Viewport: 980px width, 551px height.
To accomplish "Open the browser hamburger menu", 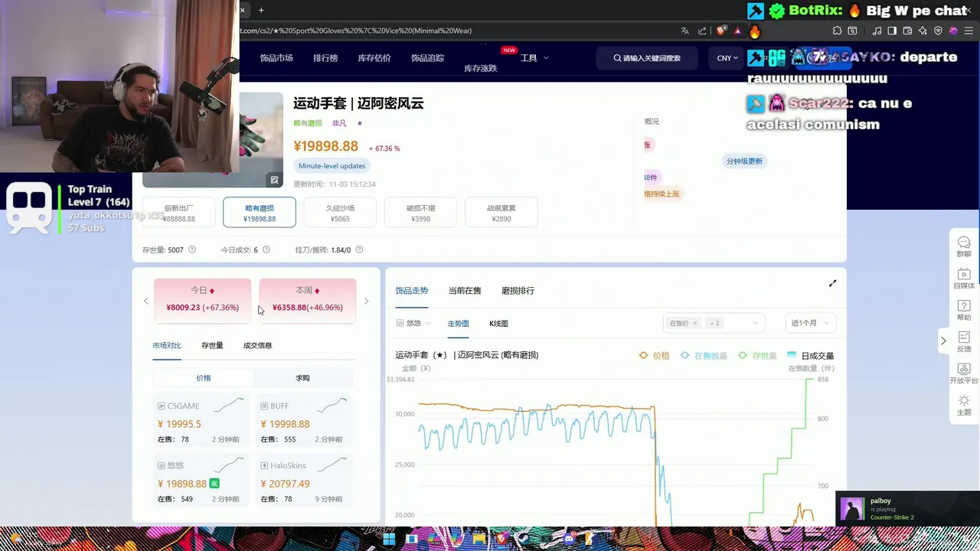I will click(x=969, y=31).
